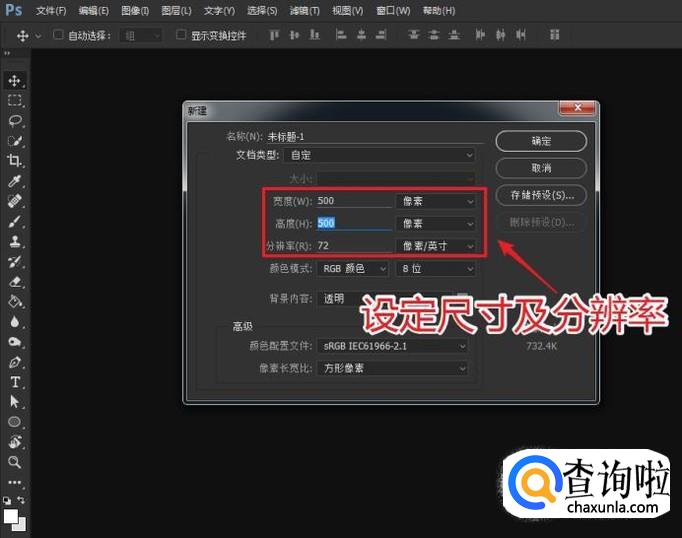The height and width of the screenshot is (538, 682).
Task: Click the 宽度(W) input field
Action: (x=354, y=201)
